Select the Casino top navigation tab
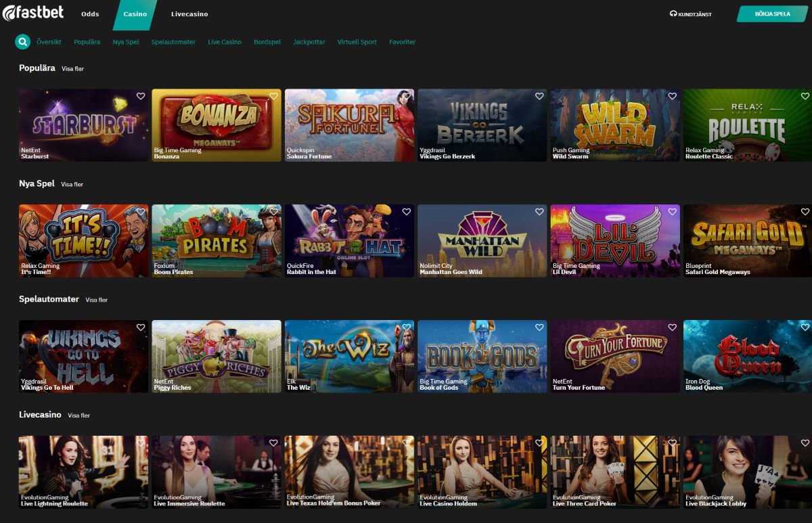Image resolution: width=812 pixels, height=523 pixels. 135,14
